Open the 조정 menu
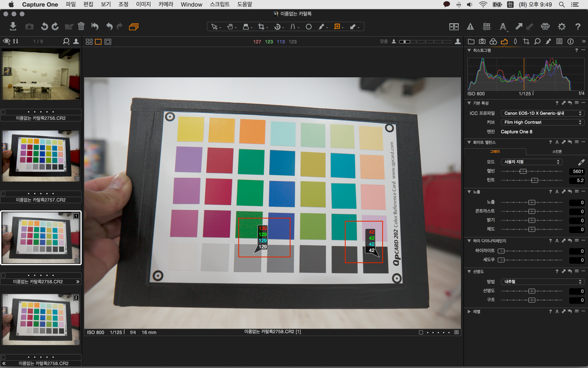 coord(123,4)
